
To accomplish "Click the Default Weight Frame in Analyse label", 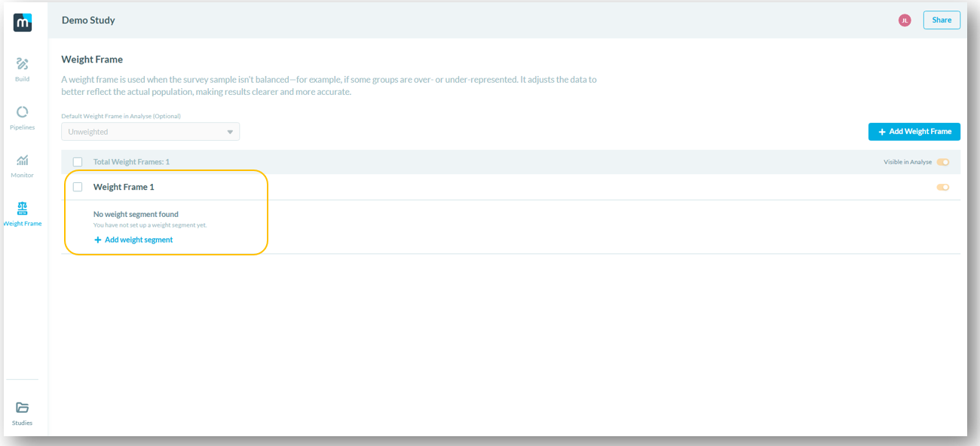I will click(121, 116).
